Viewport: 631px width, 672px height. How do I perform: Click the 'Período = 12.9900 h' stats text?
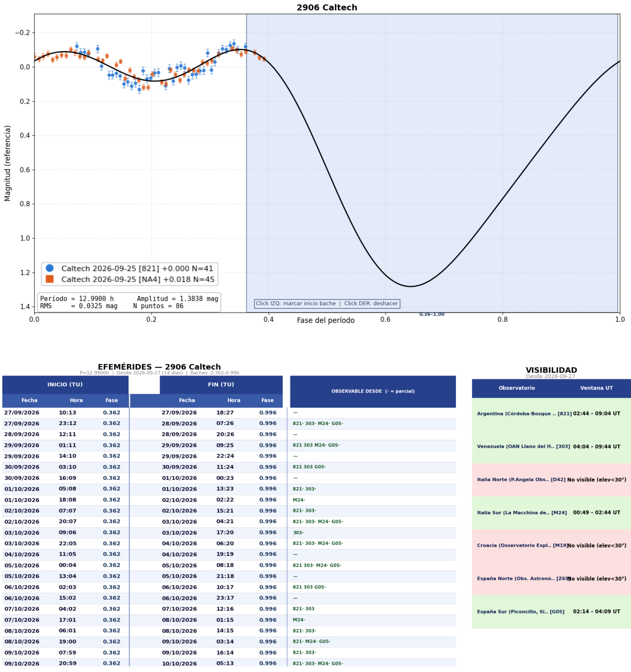[x=77, y=299]
